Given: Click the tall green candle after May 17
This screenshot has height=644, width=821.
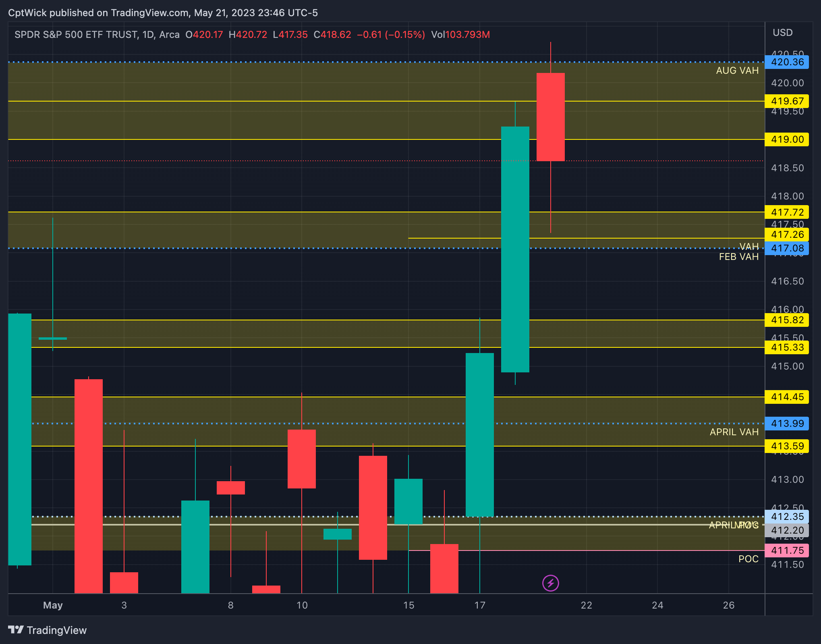Looking at the screenshot, I should click(x=515, y=249).
